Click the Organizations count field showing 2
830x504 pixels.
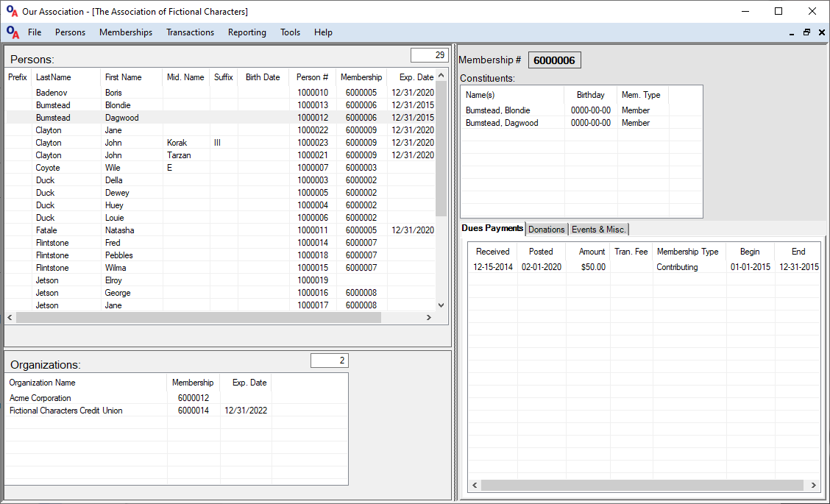pos(329,361)
